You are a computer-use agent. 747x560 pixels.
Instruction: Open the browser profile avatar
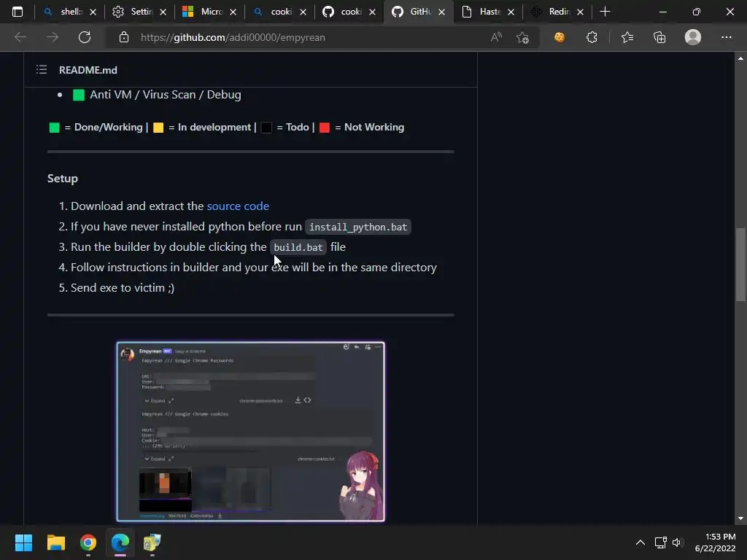[693, 37]
